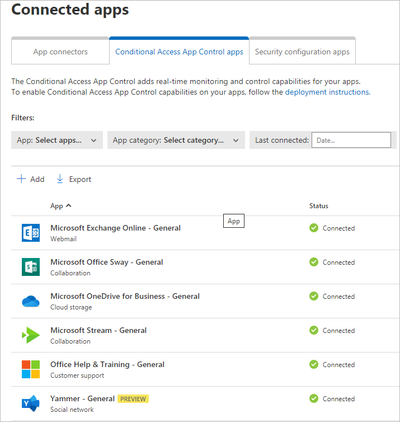Viewport: 400px width, 422px height.
Task: Click the Microsoft Office Sway icon
Action: pyautogui.click(x=31, y=267)
